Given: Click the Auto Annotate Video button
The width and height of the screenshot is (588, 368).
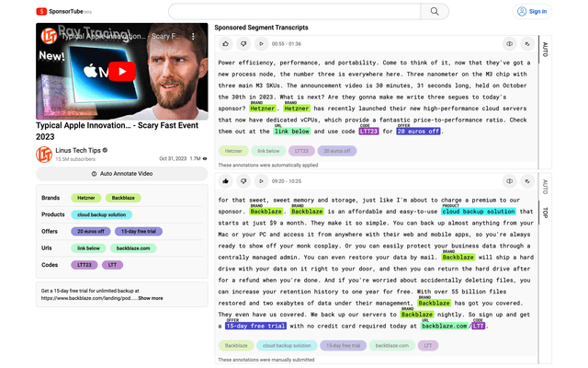Looking at the screenshot, I should tap(122, 174).
